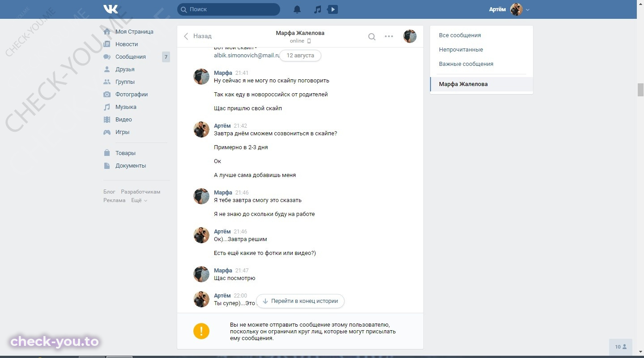The image size is (644, 358).
Task: Expand the Ещё footer dropdown
Action: pyautogui.click(x=139, y=200)
